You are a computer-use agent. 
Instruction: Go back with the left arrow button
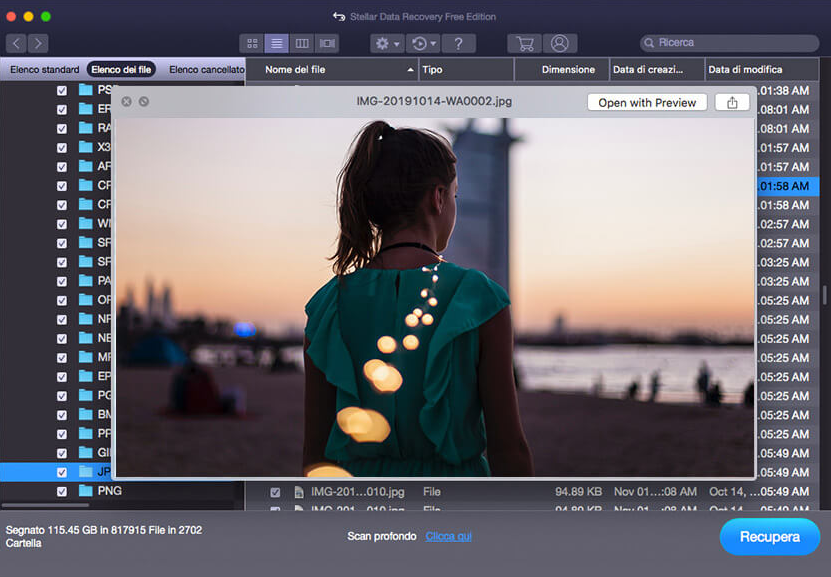(16, 43)
